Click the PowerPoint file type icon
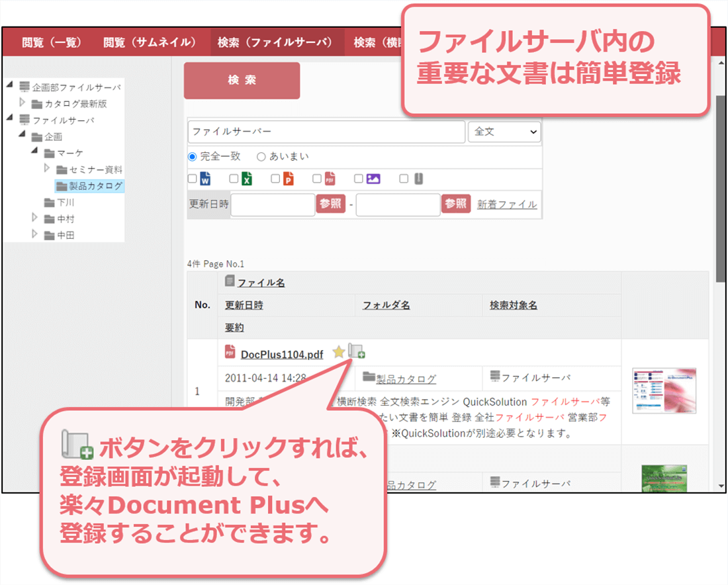The image size is (728, 585). (x=289, y=178)
